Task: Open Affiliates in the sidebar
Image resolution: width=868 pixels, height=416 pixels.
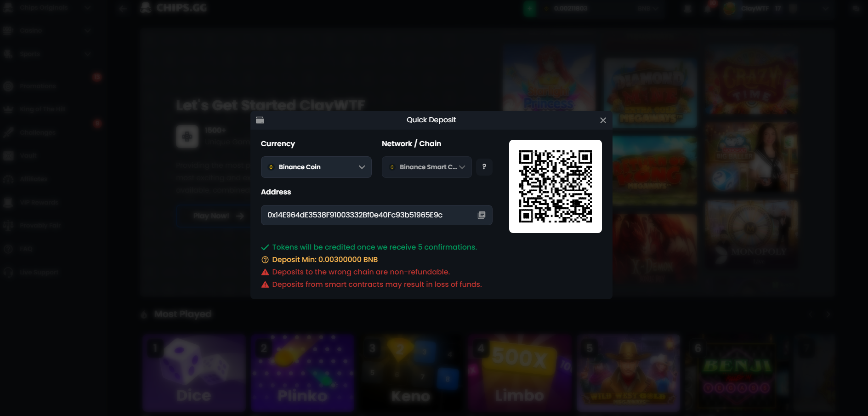Action: [34, 179]
